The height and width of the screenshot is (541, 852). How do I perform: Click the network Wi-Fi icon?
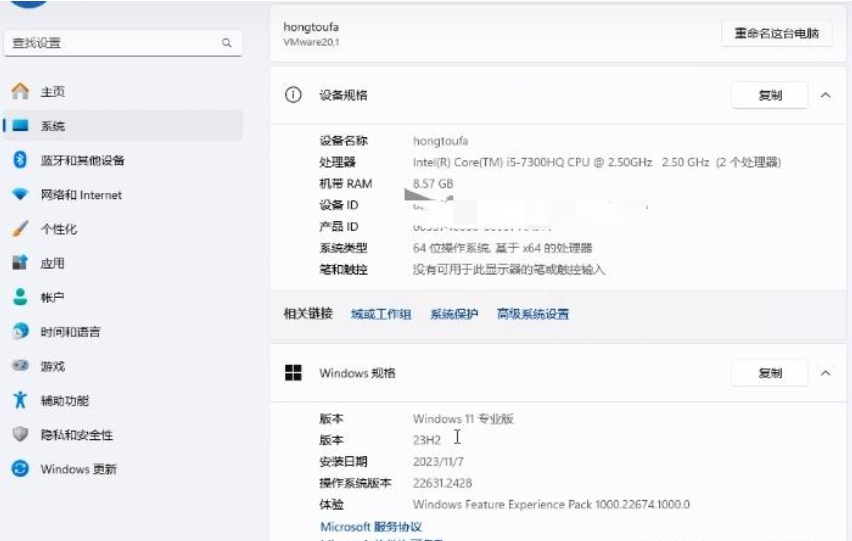[x=20, y=194]
